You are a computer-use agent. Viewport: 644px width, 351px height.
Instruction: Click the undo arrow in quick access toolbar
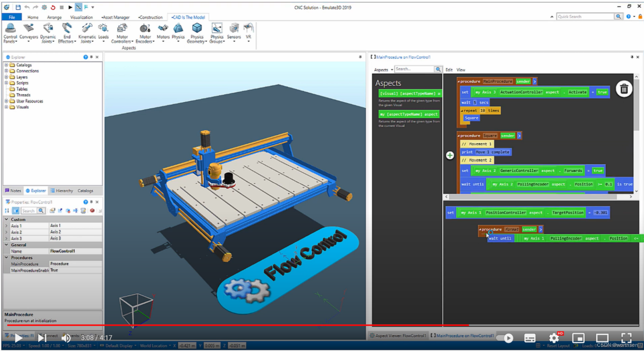27,7
